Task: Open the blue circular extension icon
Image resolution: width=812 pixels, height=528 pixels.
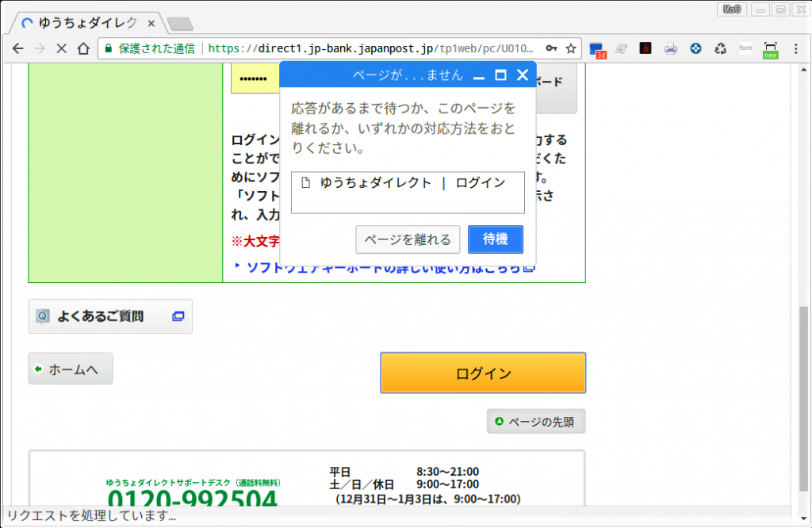Action: (x=695, y=48)
